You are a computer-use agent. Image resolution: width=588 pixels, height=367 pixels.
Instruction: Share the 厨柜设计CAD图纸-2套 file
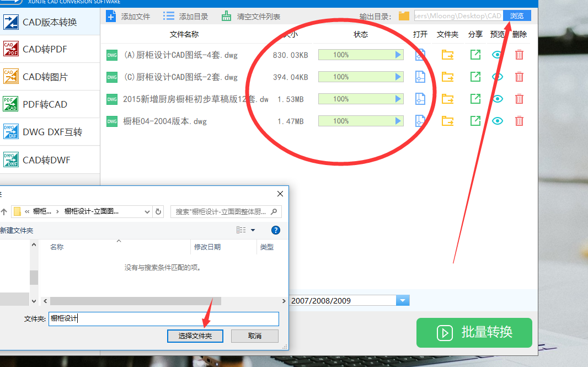coord(475,77)
